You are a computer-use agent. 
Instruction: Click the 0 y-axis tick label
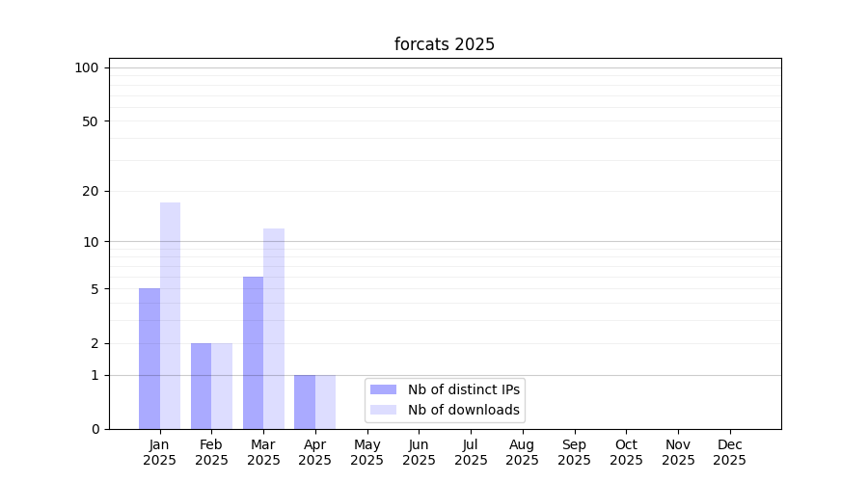[95, 429]
